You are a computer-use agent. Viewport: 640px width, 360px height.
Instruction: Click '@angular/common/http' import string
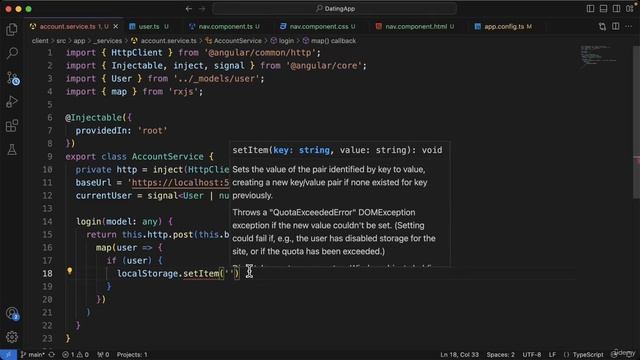(x=260, y=53)
